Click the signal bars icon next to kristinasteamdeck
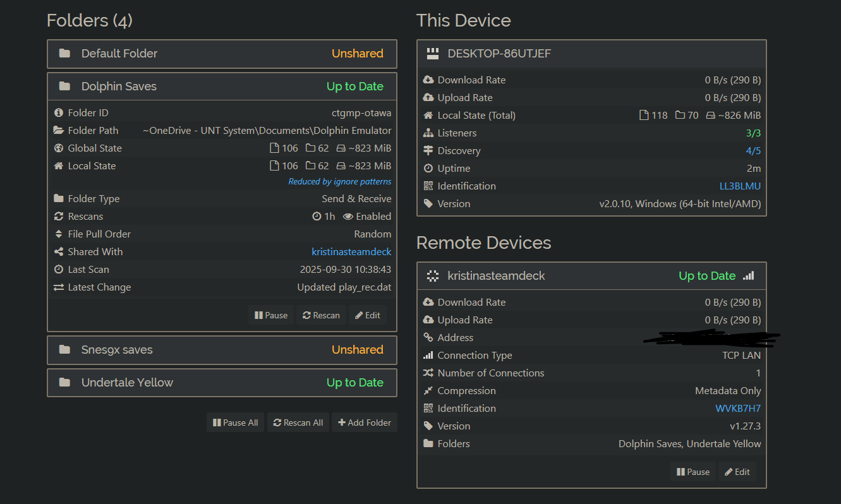841x504 pixels. pyautogui.click(x=749, y=276)
